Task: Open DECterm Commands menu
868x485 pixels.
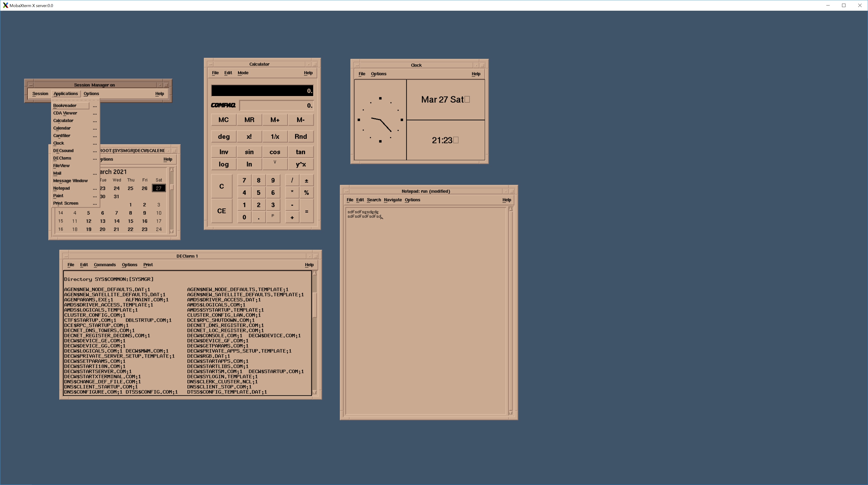Action: pos(105,265)
